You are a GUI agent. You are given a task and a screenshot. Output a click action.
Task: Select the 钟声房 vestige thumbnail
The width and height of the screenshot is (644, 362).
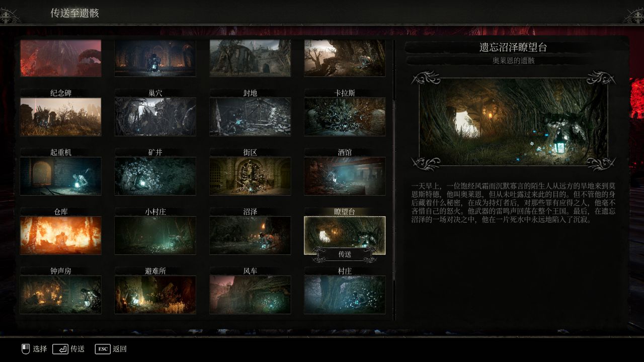(61, 295)
